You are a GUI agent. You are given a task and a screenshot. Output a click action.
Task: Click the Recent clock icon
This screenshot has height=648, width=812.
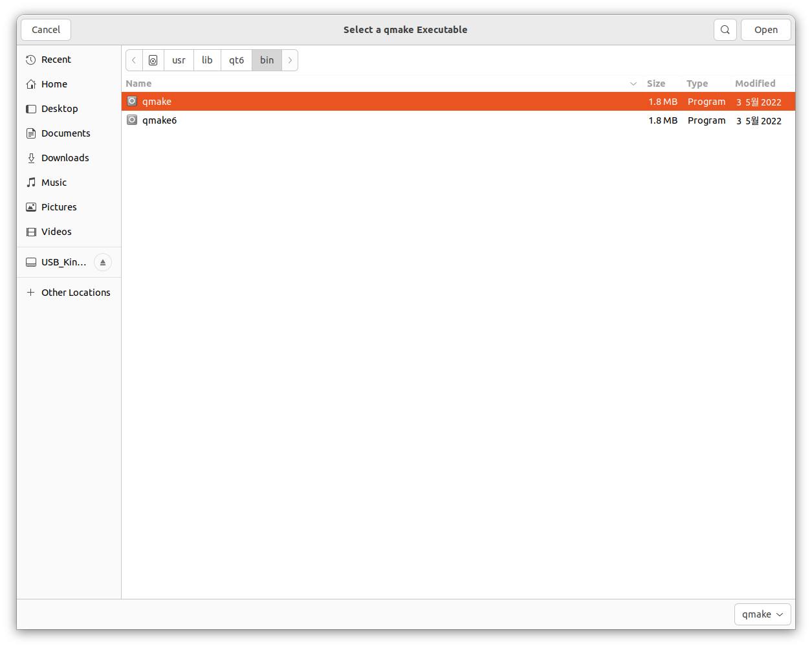(31, 60)
